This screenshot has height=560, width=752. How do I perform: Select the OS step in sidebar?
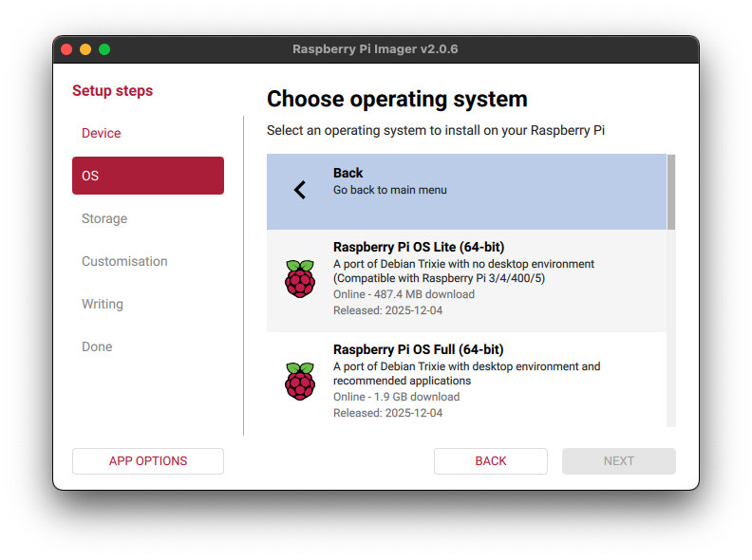click(148, 176)
